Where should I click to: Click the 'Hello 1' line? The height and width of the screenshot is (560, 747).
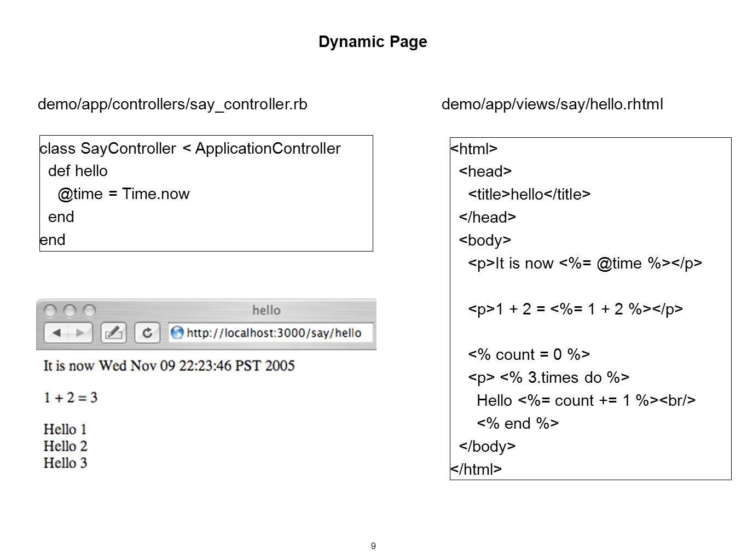click(x=65, y=429)
